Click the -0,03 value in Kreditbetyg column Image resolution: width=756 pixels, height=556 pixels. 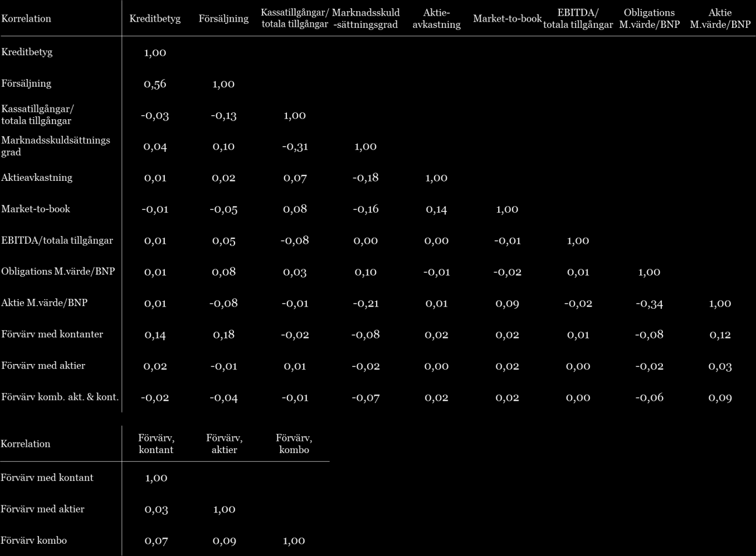155,115
